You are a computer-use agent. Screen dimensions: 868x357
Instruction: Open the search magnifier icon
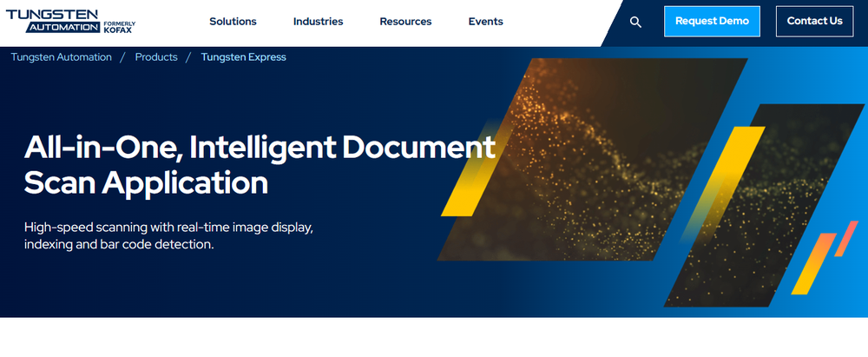pos(635,23)
